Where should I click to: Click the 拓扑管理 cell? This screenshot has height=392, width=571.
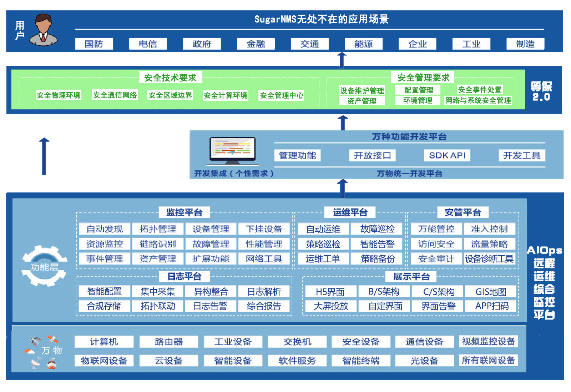tap(158, 229)
